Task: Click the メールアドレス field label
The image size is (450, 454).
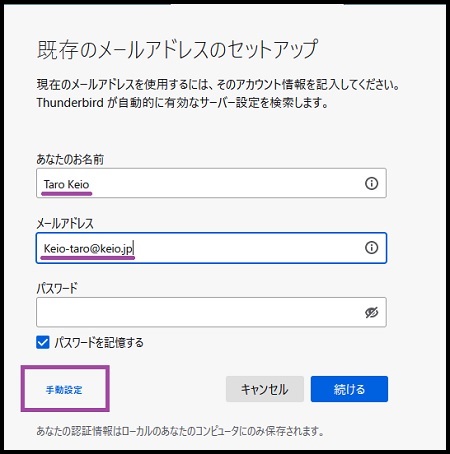Action: (65, 223)
